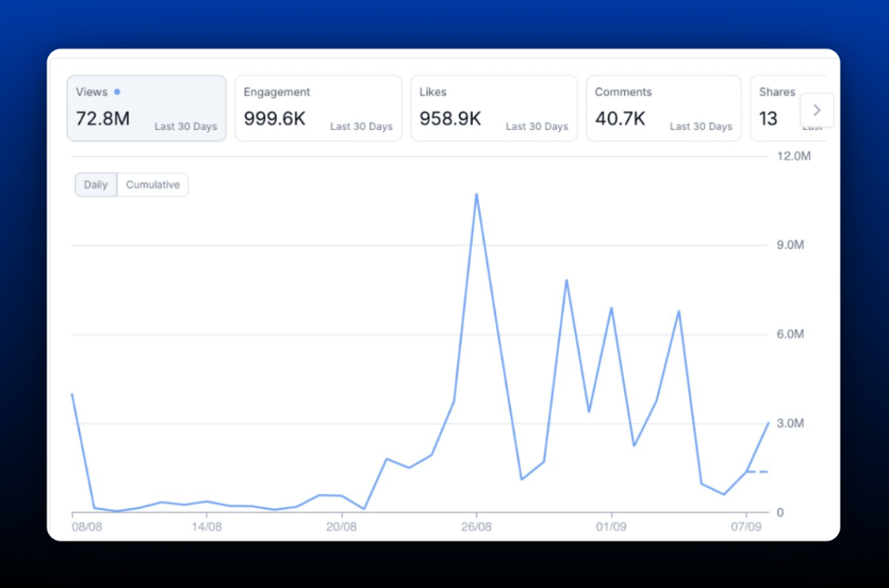Click the dashed line segment near 07/09

pyautogui.click(x=757, y=472)
